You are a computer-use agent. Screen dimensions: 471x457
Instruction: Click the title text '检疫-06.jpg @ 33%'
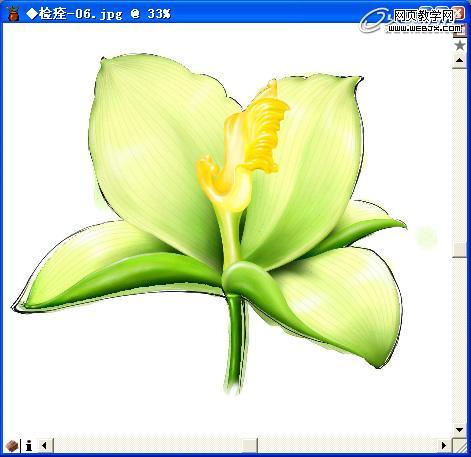(99, 14)
